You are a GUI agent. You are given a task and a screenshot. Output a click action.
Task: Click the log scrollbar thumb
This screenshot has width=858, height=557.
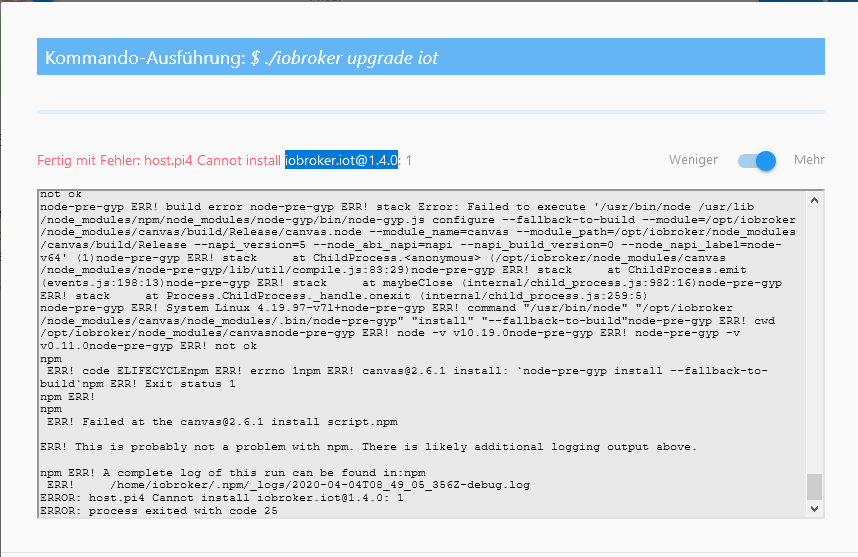tap(814, 486)
